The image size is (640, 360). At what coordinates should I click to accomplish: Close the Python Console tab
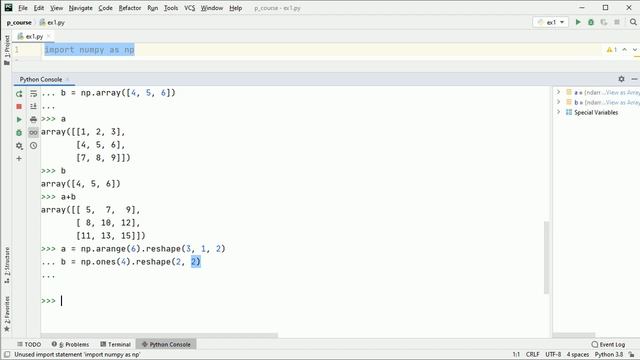pos(67,79)
